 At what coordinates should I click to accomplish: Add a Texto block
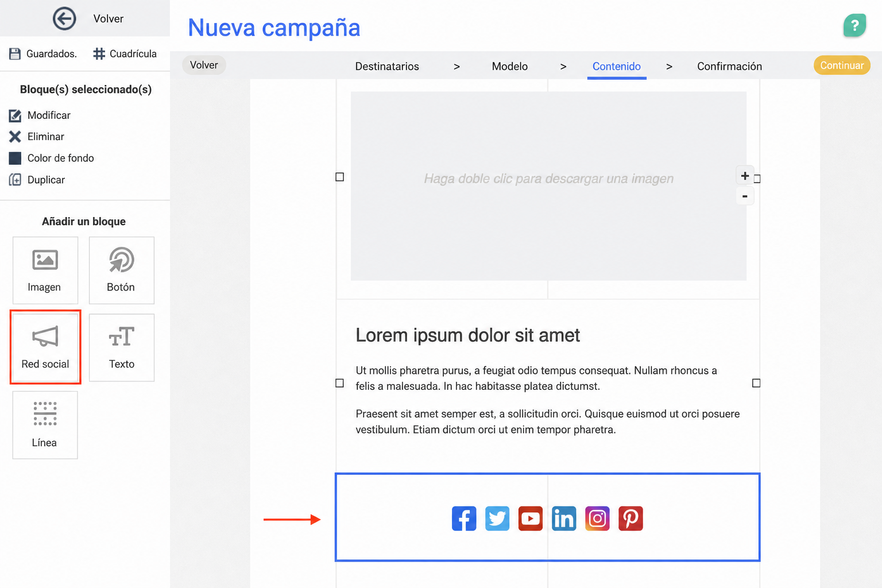pyautogui.click(x=122, y=347)
